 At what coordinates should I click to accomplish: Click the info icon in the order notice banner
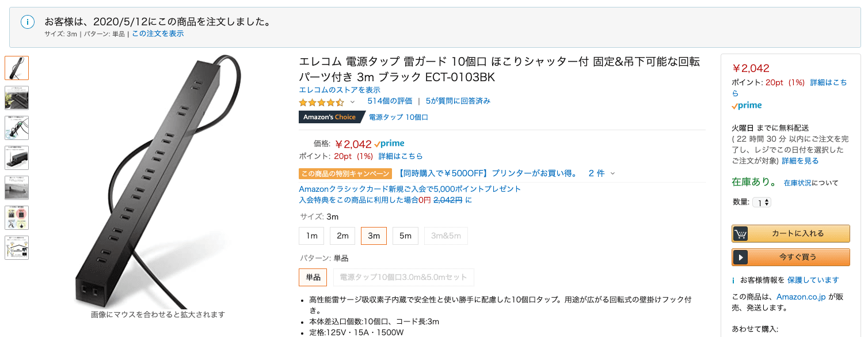point(27,22)
